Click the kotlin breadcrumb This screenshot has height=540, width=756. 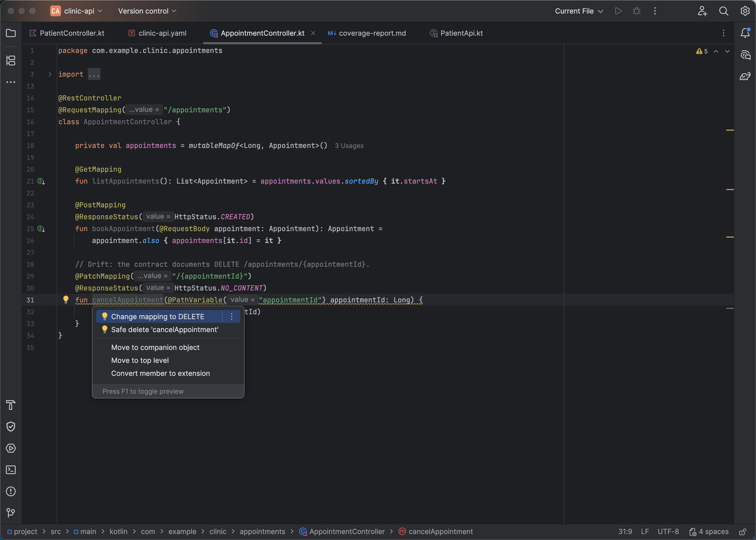[x=119, y=532]
